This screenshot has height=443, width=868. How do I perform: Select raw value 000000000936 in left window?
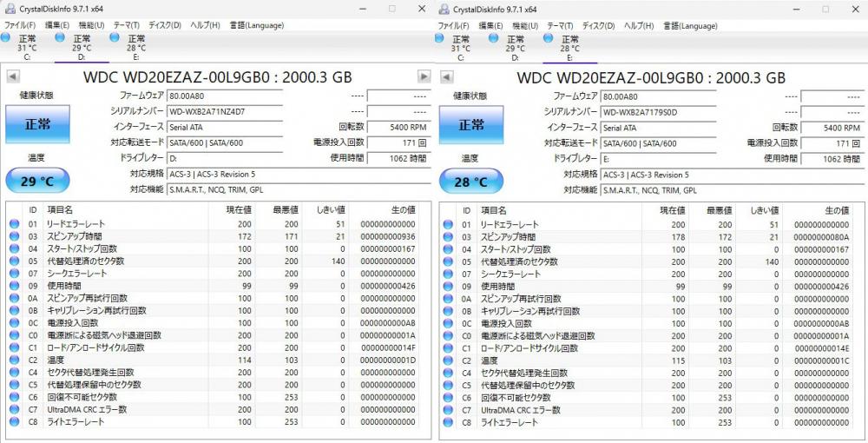tap(387, 236)
